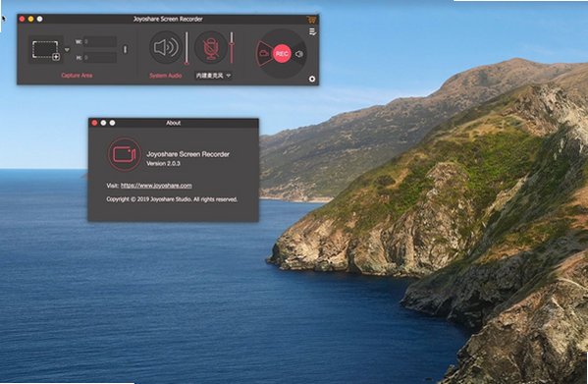Open the microphone source dropdown
The width and height of the screenshot is (588, 384).
coord(213,76)
